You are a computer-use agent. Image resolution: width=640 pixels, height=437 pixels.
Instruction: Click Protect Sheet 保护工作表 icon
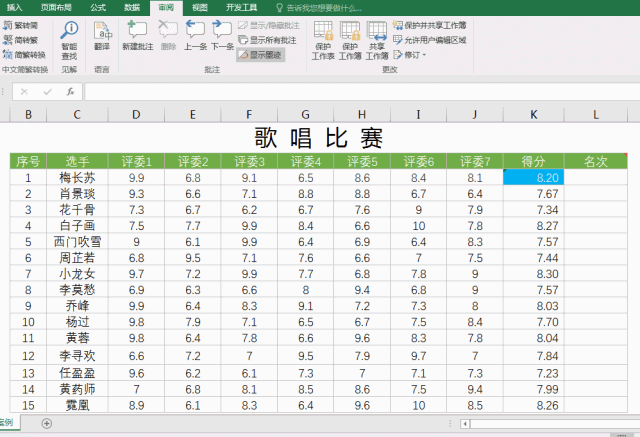323,40
